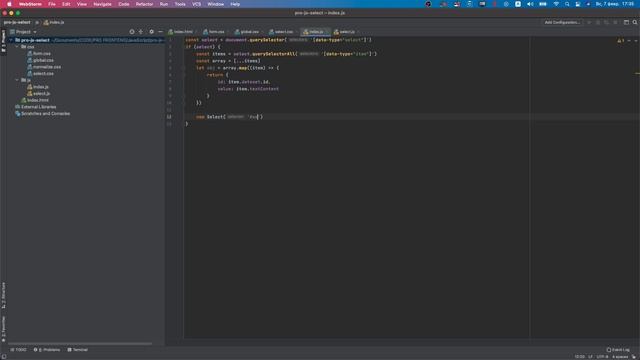640x360 pixels.
Task: Open the Event Log
Action: pyautogui.click(x=618, y=350)
